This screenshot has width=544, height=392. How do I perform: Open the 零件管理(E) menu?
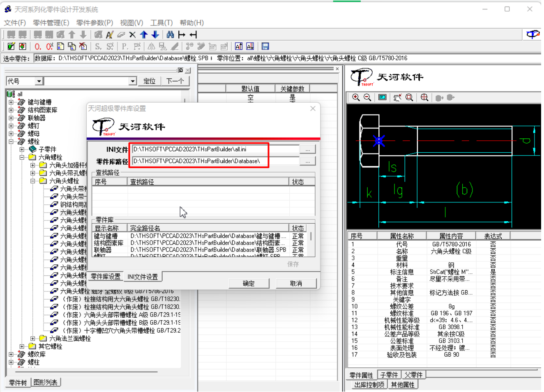pyautogui.click(x=51, y=23)
